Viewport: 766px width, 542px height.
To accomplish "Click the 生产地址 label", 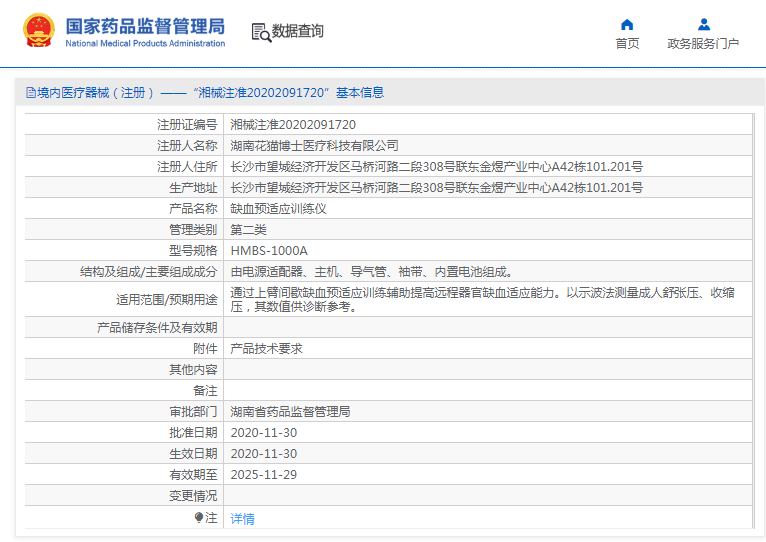I will 193,188.
